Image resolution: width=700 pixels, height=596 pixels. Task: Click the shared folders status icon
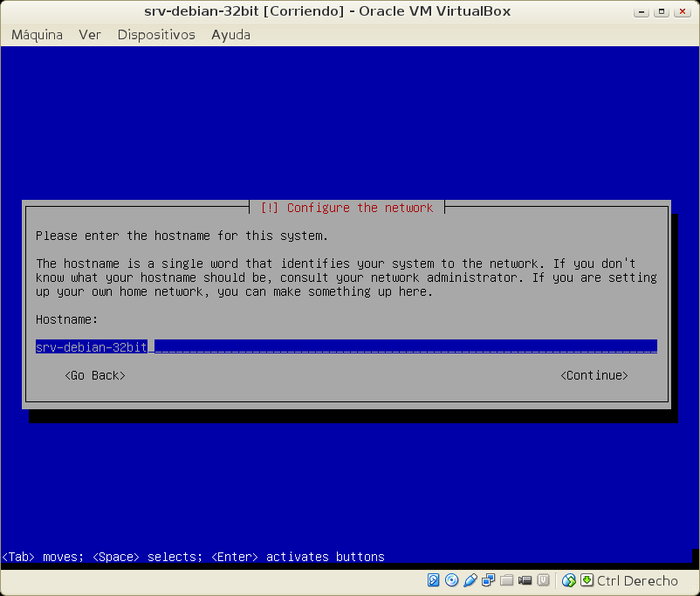point(507,580)
